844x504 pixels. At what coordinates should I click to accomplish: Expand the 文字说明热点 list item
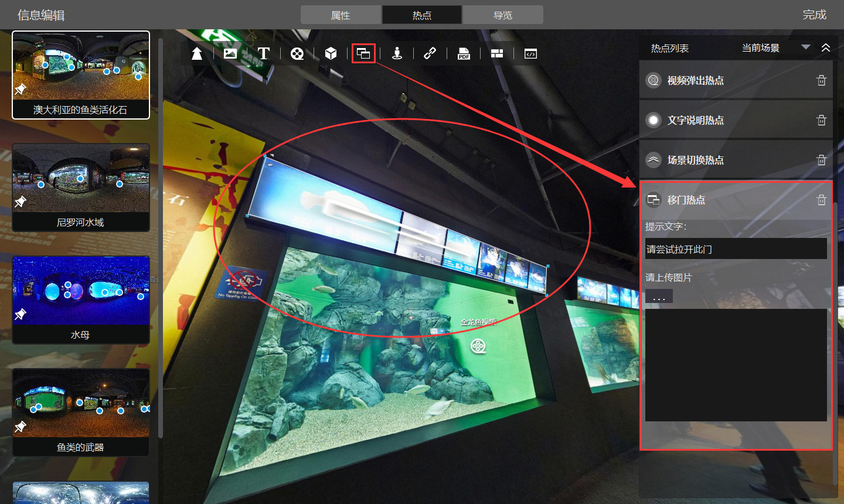click(695, 120)
